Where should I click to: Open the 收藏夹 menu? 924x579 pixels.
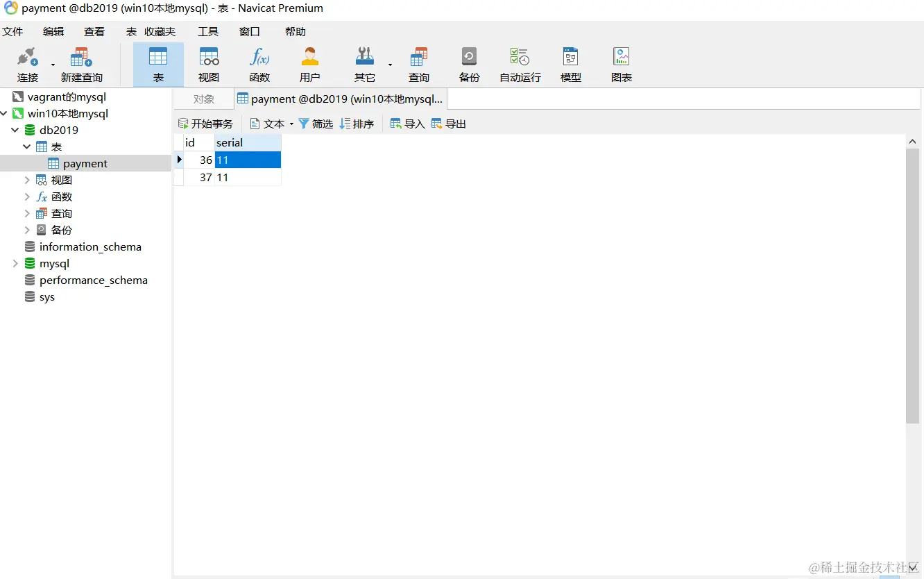coord(160,31)
